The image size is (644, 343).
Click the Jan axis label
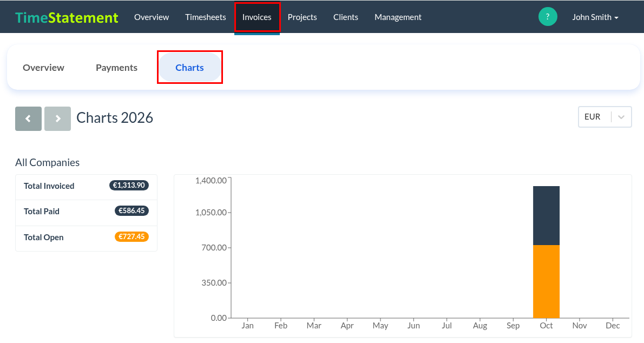coord(248,326)
